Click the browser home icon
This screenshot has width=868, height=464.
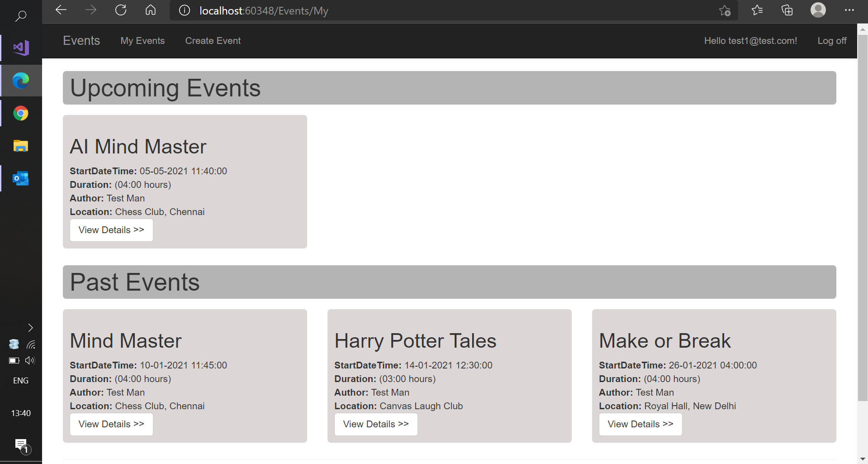coord(151,10)
